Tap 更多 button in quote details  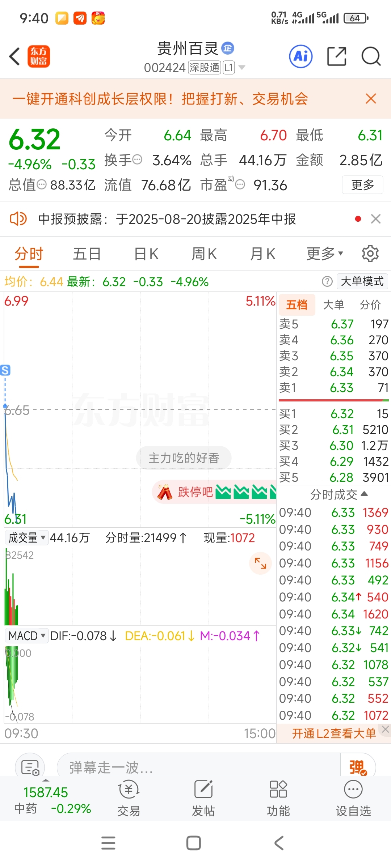click(362, 185)
